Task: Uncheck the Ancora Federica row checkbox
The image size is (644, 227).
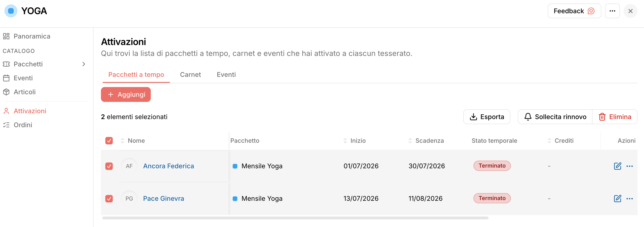Action: click(x=109, y=166)
